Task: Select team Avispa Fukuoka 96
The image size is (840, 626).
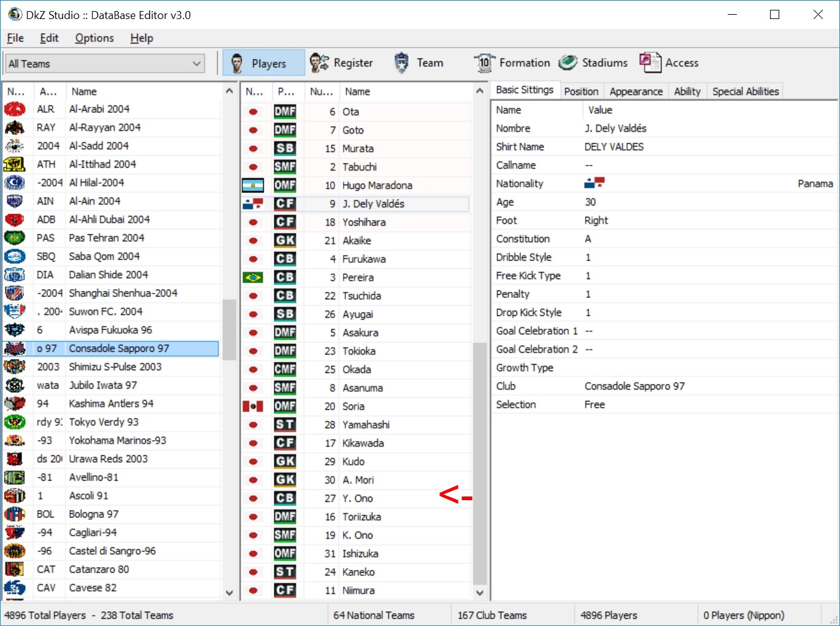Action: point(110,330)
